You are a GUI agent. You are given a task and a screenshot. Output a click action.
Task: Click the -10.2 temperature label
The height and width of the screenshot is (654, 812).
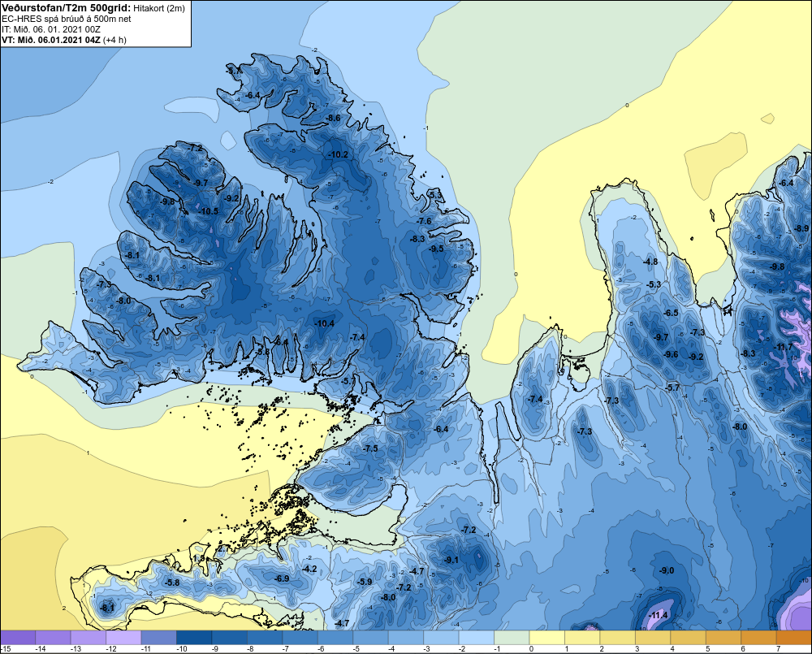[339, 154]
